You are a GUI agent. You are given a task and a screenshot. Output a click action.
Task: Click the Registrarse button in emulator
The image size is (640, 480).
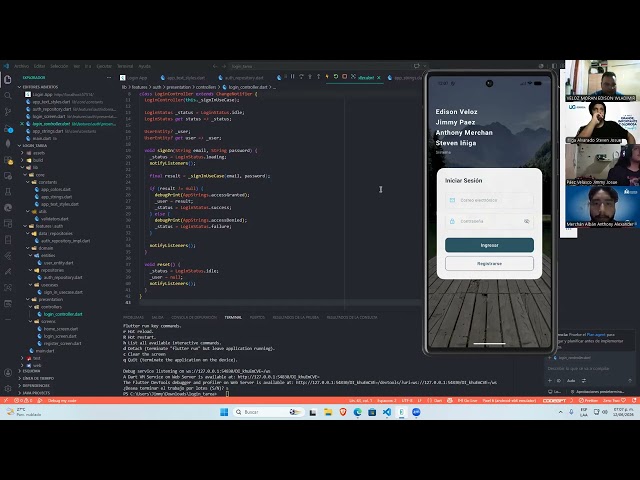489,263
